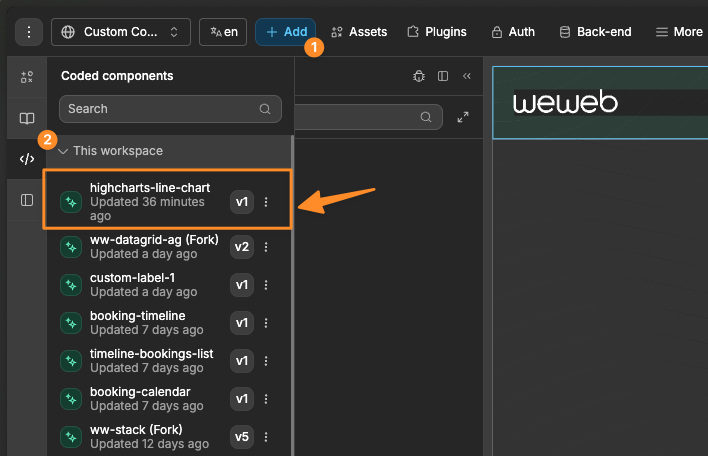This screenshot has height=456, width=708.
Task: Click the search icon in middle panel
Action: click(x=426, y=117)
